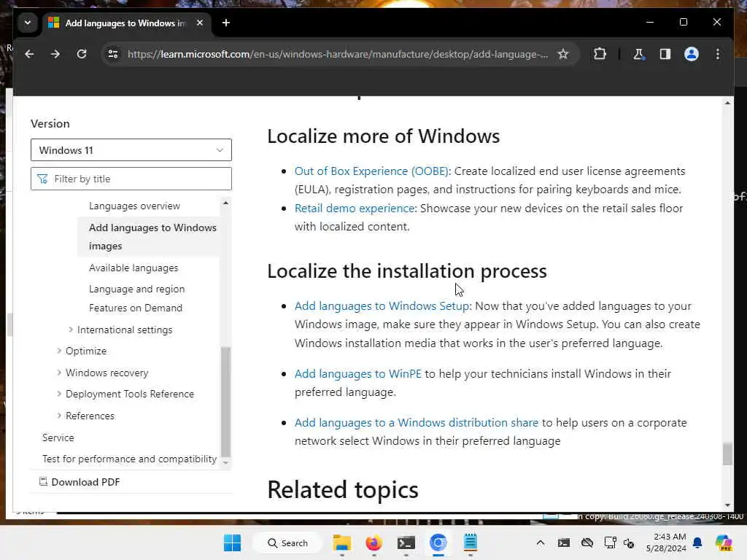The width and height of the screenshot is (747, 560).
Task: View site information icon in address bar
Action: pyautogui.click(x=113, y=54)
